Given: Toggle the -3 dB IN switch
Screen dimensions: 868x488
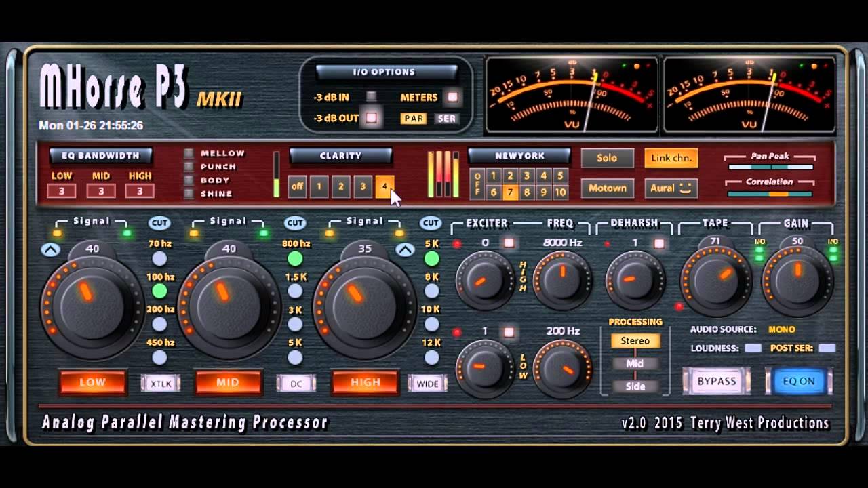Looking at the screenshot, I should tap(371, 97).
